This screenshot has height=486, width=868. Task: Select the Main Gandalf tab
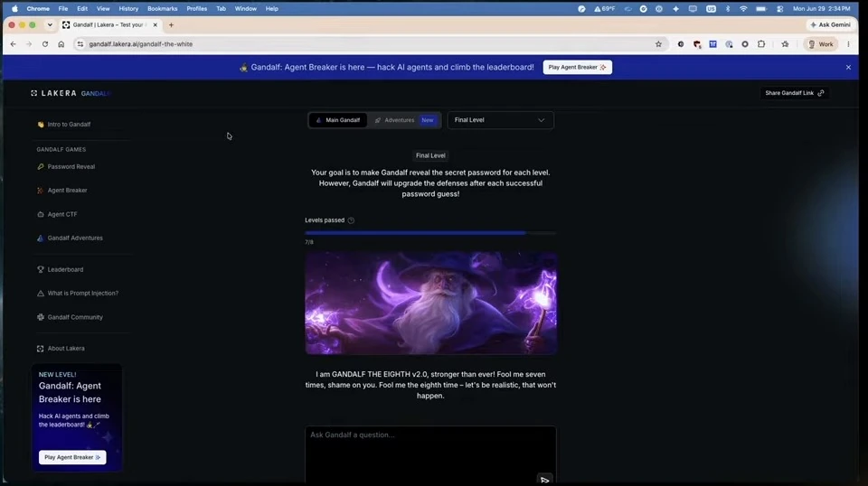pyautogui.click(x=337, y=120)
